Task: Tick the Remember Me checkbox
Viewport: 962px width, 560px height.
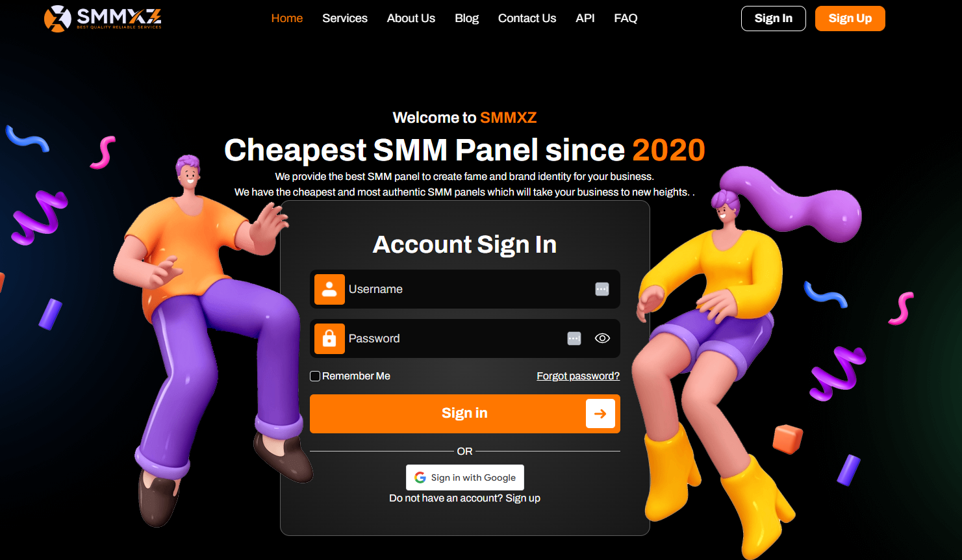Action: (315, 376)
